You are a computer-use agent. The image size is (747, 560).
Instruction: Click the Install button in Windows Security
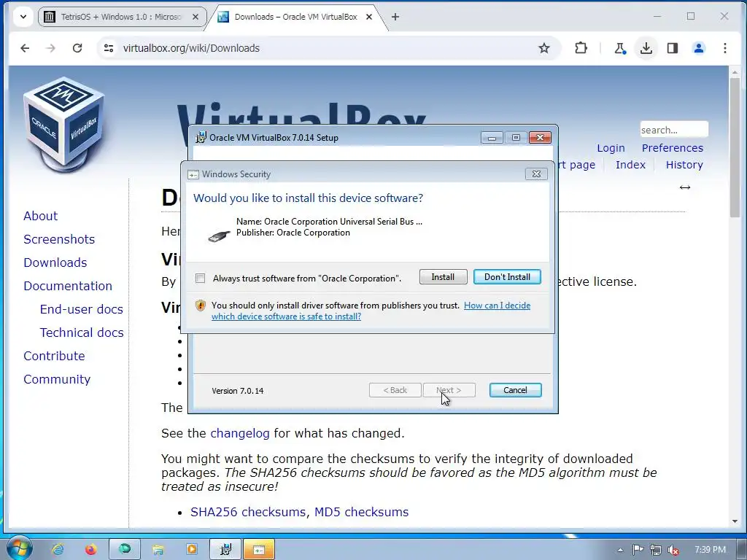coord(443,277)
